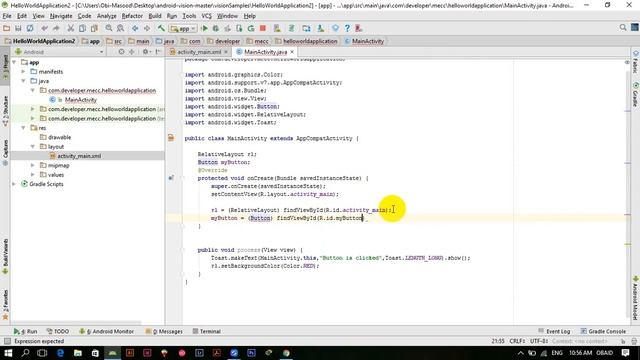The height and width of the screenshot is (360, 640).
Task: Click the mecc breadcrumb in navigation bar
Action: (x=258, y=41)
